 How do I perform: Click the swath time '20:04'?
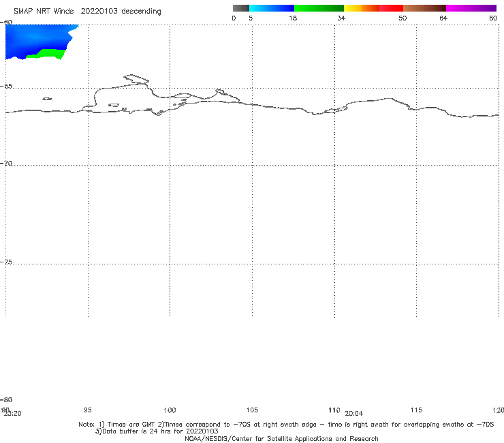pos(354,414)
